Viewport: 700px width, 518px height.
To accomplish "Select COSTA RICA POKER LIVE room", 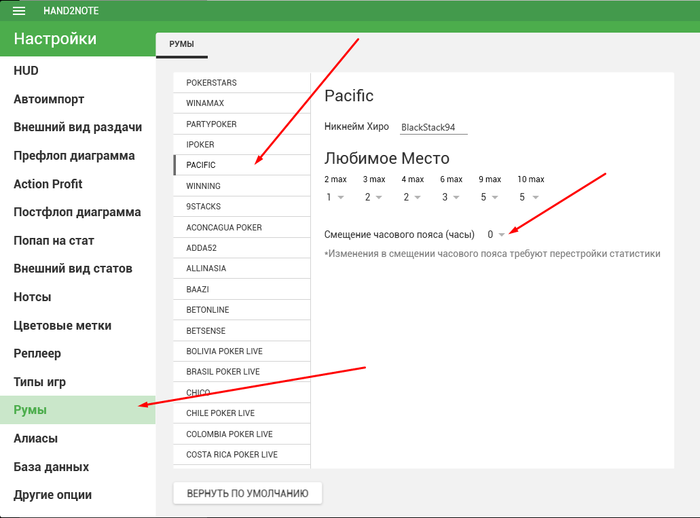I will coord(242,455).
